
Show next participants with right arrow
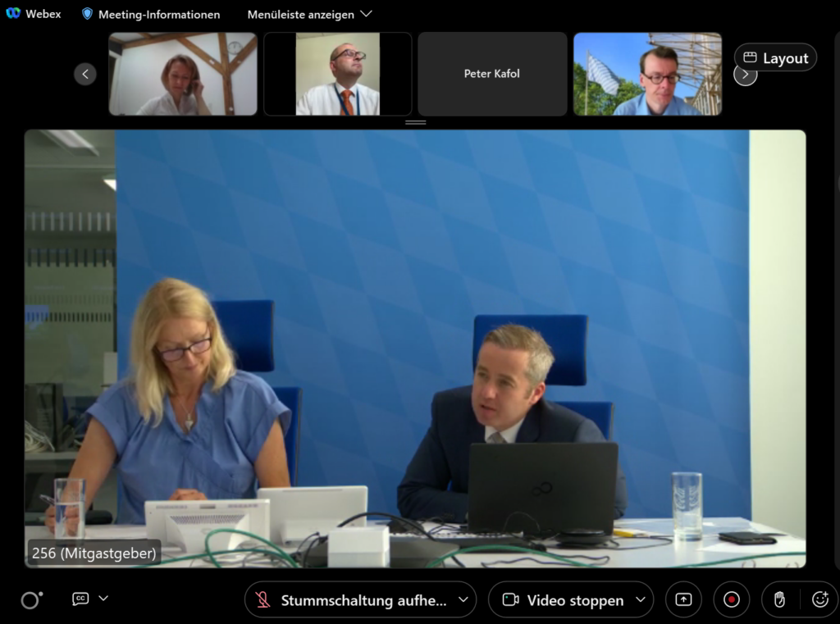[744, 75]
